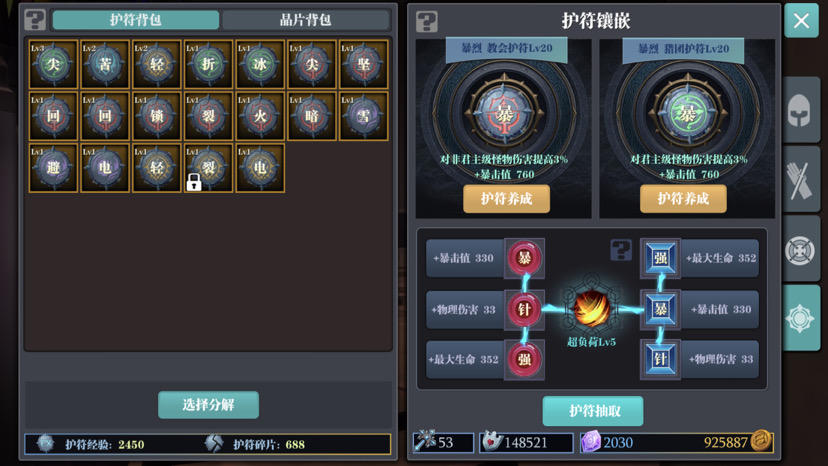Select the amulet sidebar icon
This screenshot has height=466, width=828.
click(x=801, y=318)
